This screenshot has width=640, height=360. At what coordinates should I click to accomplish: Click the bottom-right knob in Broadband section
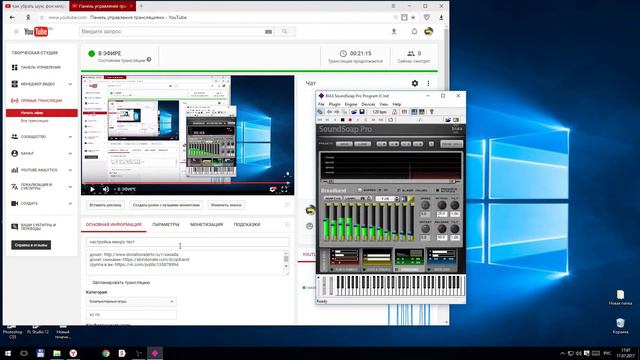pyautogui.click(x=455, y=229)
